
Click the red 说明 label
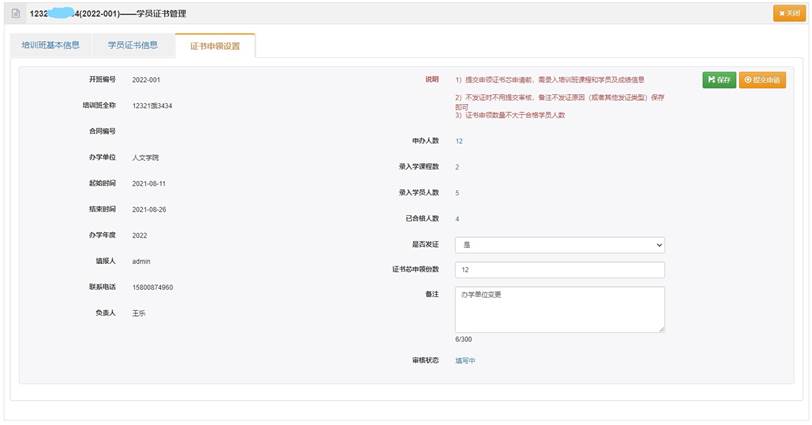pos(431,79)
